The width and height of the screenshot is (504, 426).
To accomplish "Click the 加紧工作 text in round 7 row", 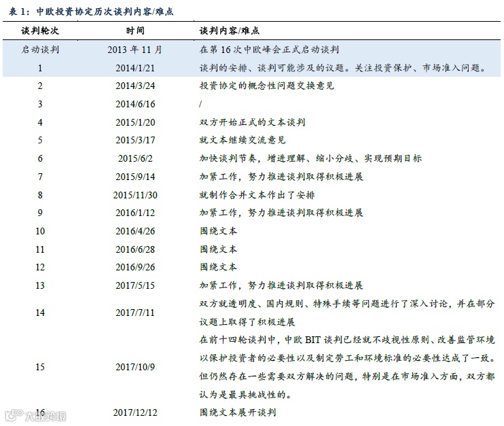I will pyautogui.click(x=218, y=177).
